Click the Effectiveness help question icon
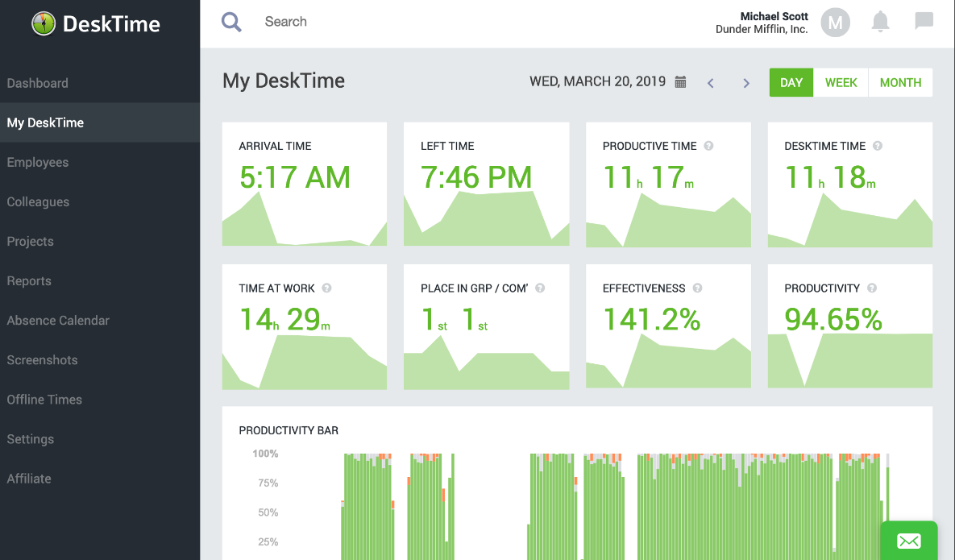 click(x=697, y=288)
